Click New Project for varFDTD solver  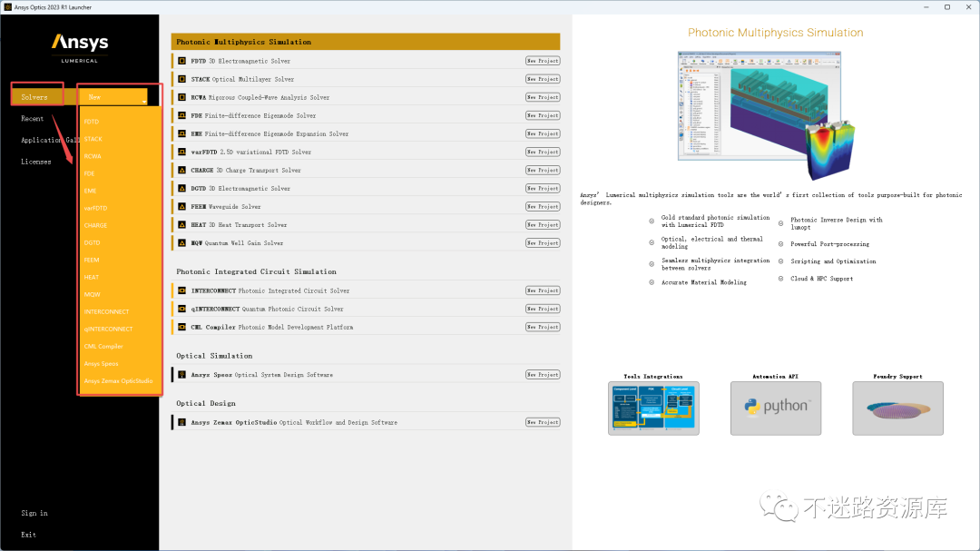tap(543, 152)
